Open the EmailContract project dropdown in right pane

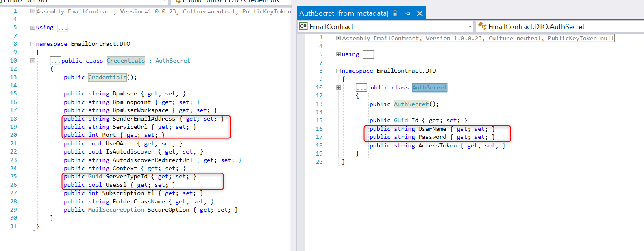point(470,27)
